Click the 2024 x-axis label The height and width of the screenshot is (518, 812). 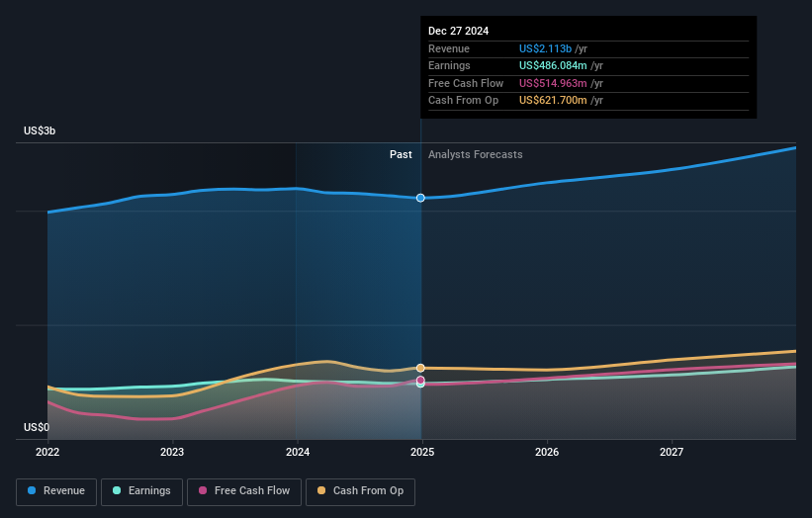298,452
